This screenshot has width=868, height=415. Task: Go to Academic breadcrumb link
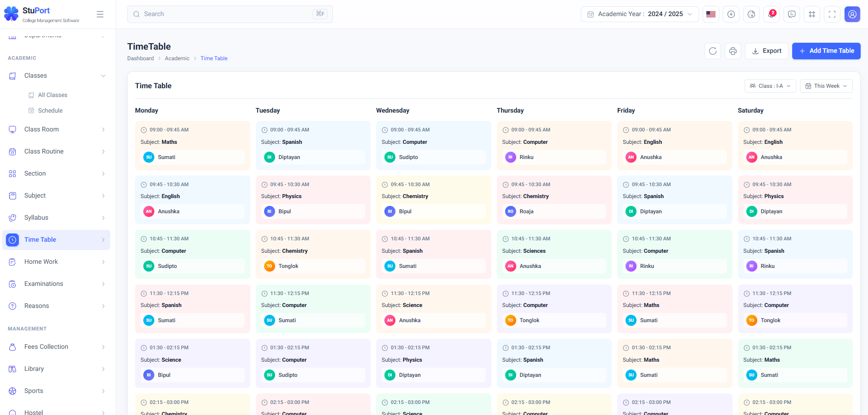tap(177, 58)
